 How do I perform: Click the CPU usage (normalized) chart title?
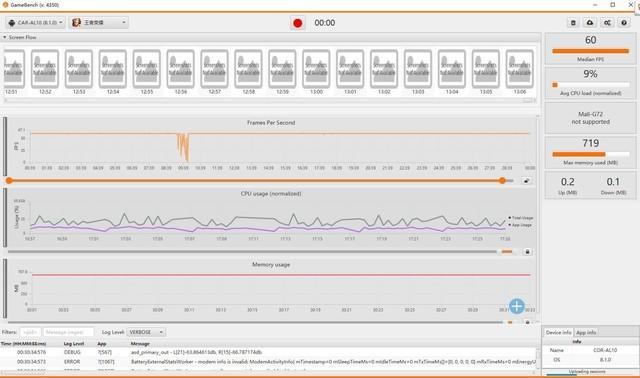[x=271, y=193]
